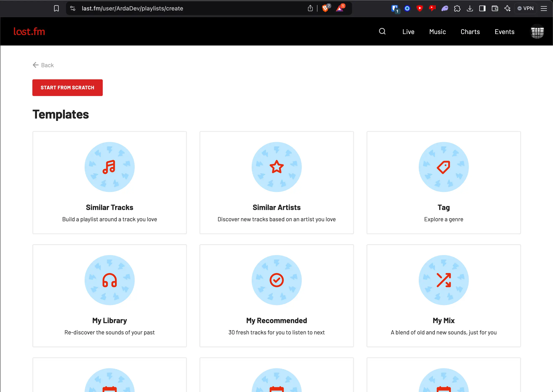This screenshot has height=392, width=553.
Task: Go to Charts in navigation
Action: click(x=470, y=32)
